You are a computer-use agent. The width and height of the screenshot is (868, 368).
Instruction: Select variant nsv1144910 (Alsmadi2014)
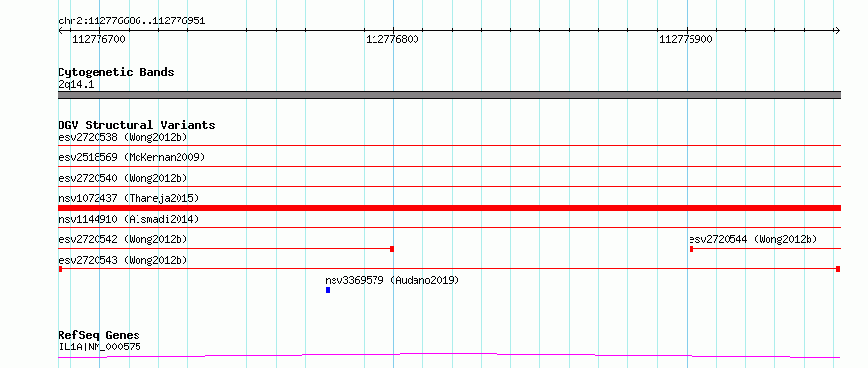tap(129, 219)
